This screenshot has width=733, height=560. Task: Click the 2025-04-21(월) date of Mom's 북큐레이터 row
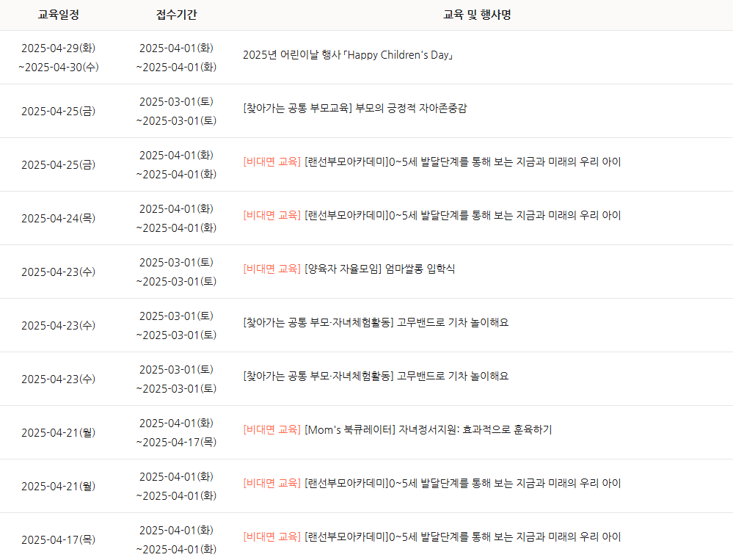tap(59, 433)
